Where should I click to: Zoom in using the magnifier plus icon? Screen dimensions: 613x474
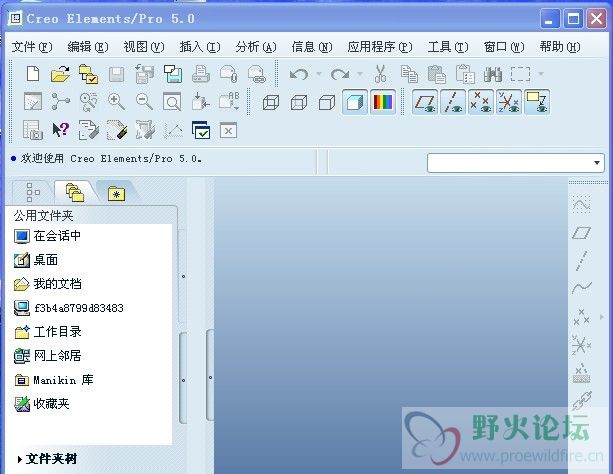[x=117, y=102]
